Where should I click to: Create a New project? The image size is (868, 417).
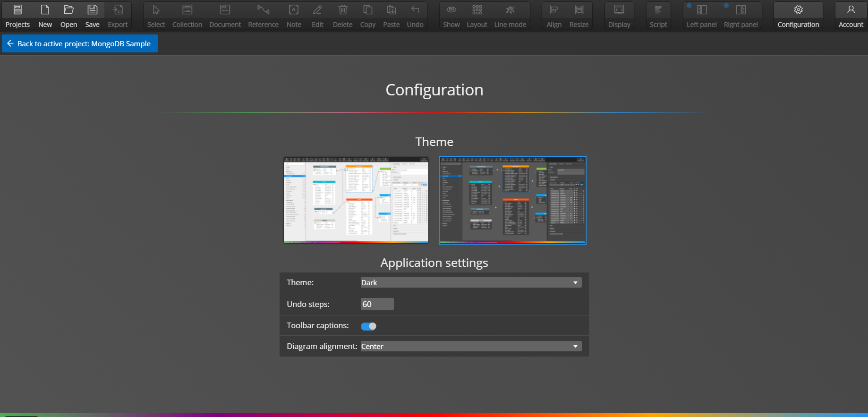(45, 16)
